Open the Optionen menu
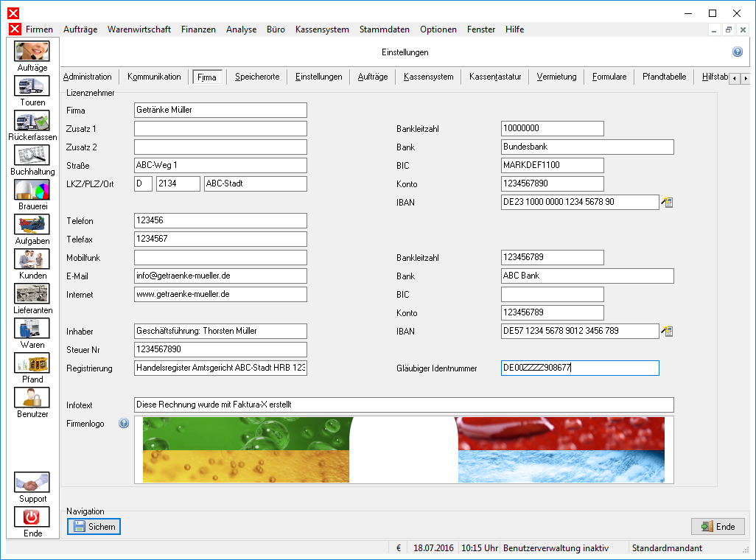 438,29
